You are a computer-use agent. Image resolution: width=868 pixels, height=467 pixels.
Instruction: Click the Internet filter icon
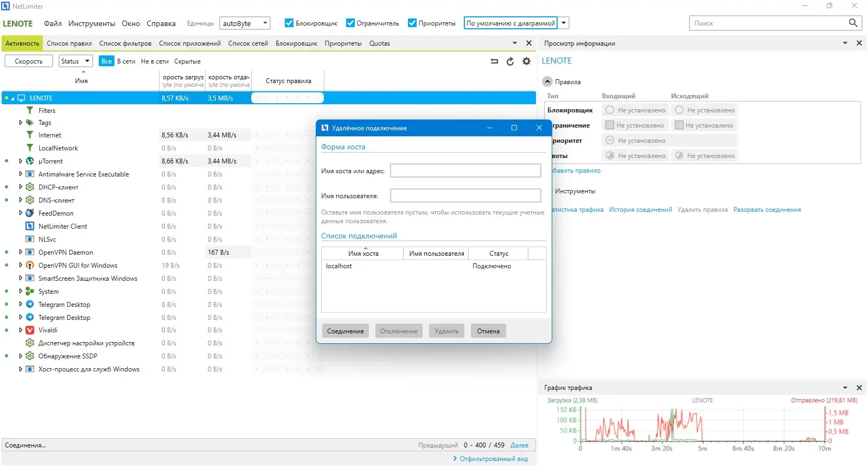click(30, 135)
